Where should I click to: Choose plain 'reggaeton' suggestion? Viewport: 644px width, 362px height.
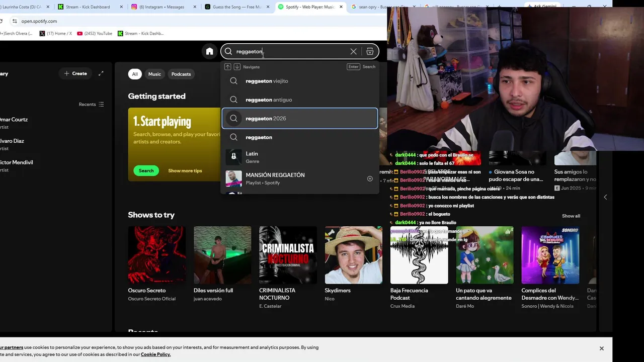coord(300,137)
